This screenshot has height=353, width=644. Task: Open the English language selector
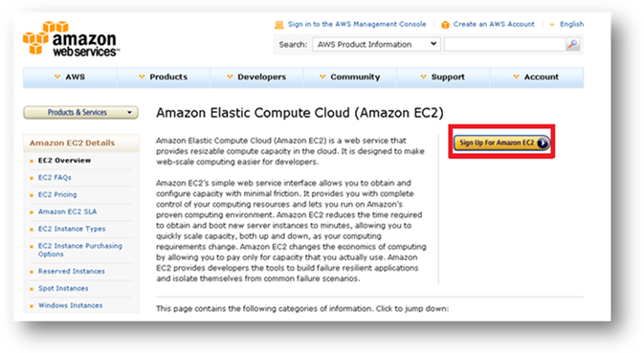pyautogui.click(x=571, y=24)
